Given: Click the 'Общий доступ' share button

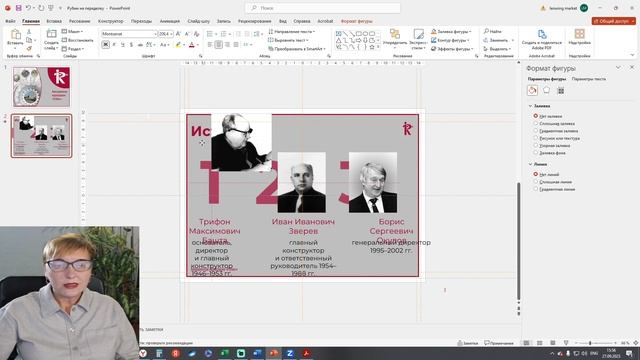Looking at the screenshot, I should click(x=614, y=21).
